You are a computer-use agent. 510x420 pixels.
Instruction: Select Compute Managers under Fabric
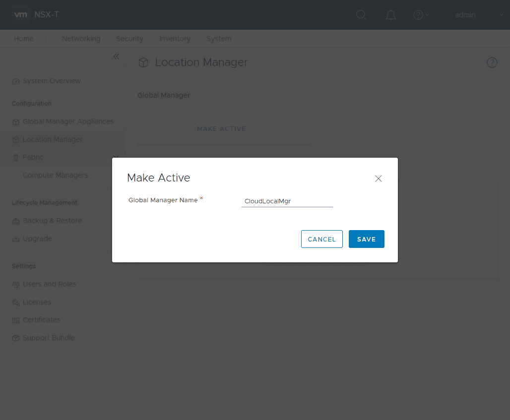point(55,175)
